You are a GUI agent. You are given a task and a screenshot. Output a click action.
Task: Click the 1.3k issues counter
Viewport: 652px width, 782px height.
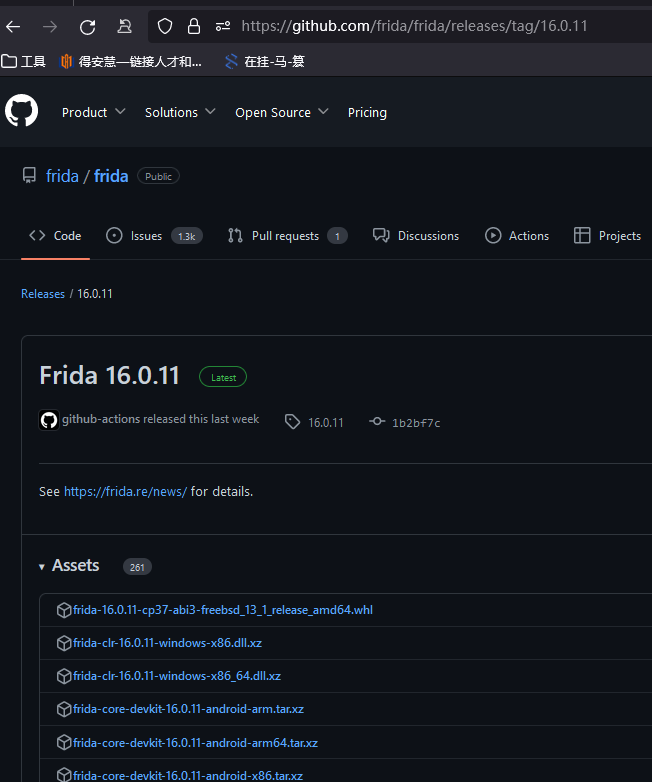[187, 236]
